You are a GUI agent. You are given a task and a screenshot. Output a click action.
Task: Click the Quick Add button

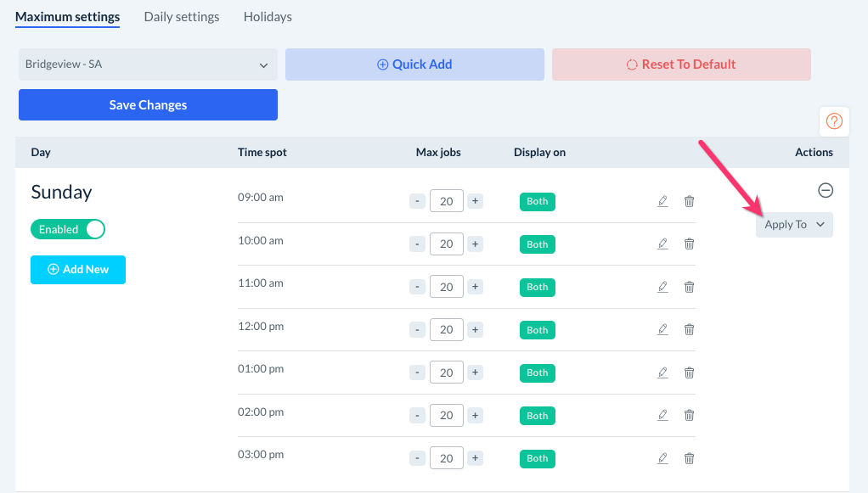414,64
